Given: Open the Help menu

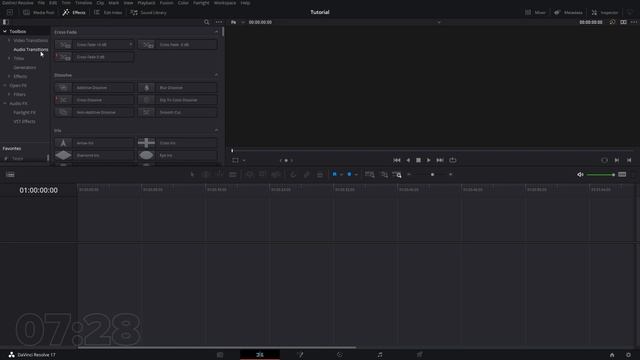Looking at the screenshot, I should [245, 3].
